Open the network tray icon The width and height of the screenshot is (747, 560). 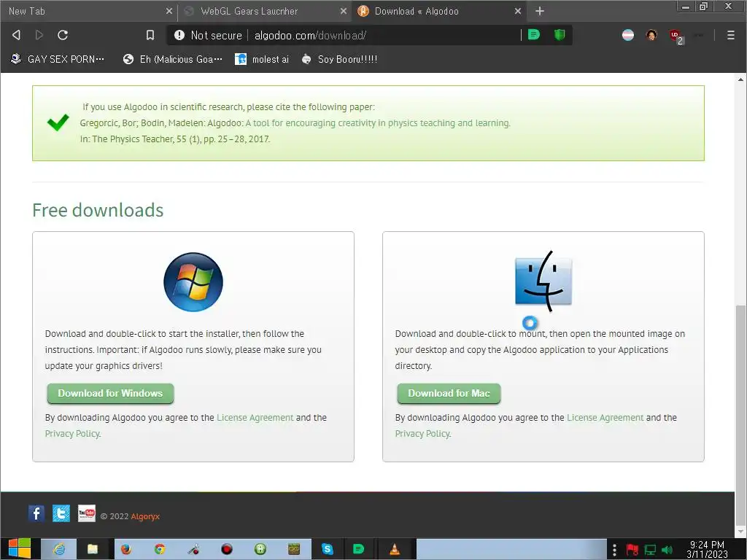(x=650, y=550)
